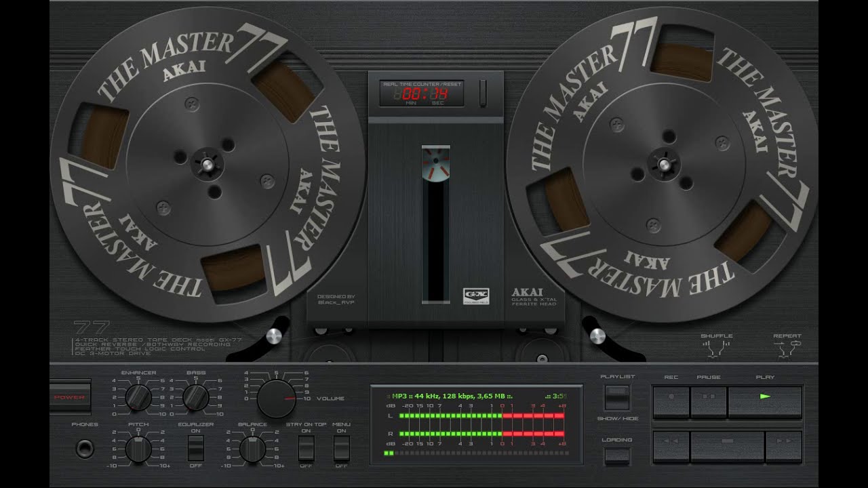
Task: Click the fast-forward double-arrow button
Action: point(784,447)
